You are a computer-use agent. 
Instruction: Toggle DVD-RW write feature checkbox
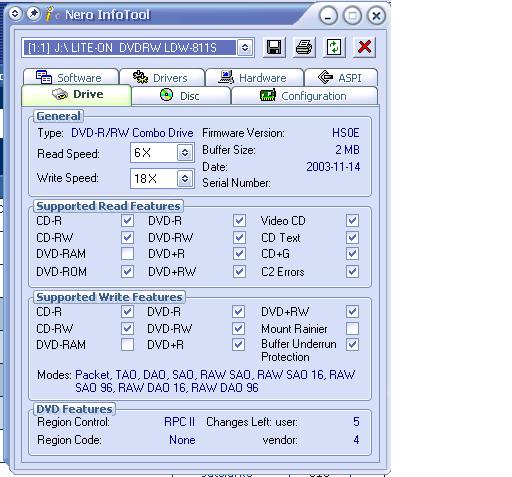point(238,329)
